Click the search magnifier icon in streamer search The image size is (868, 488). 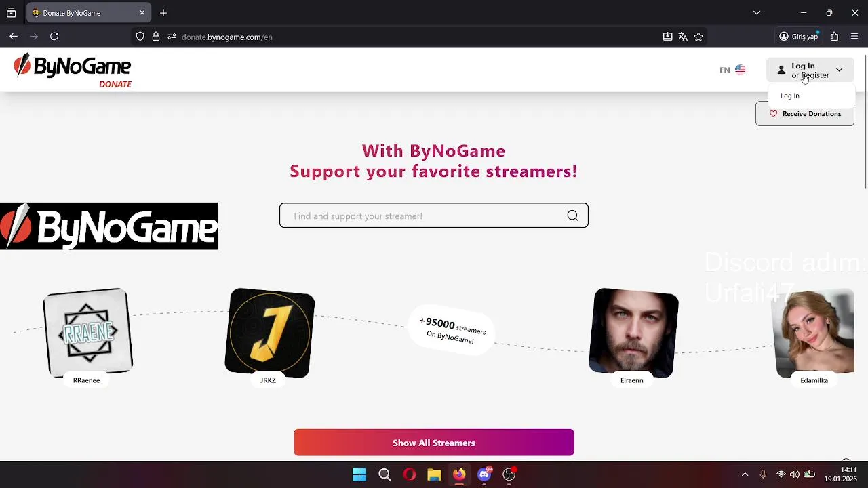coord(573,216)
